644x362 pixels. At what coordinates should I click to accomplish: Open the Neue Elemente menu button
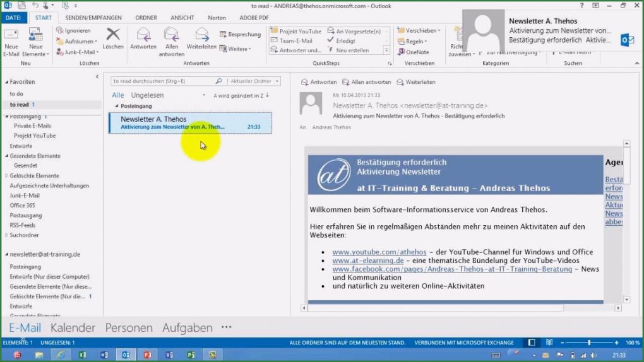tap(35, 43)
